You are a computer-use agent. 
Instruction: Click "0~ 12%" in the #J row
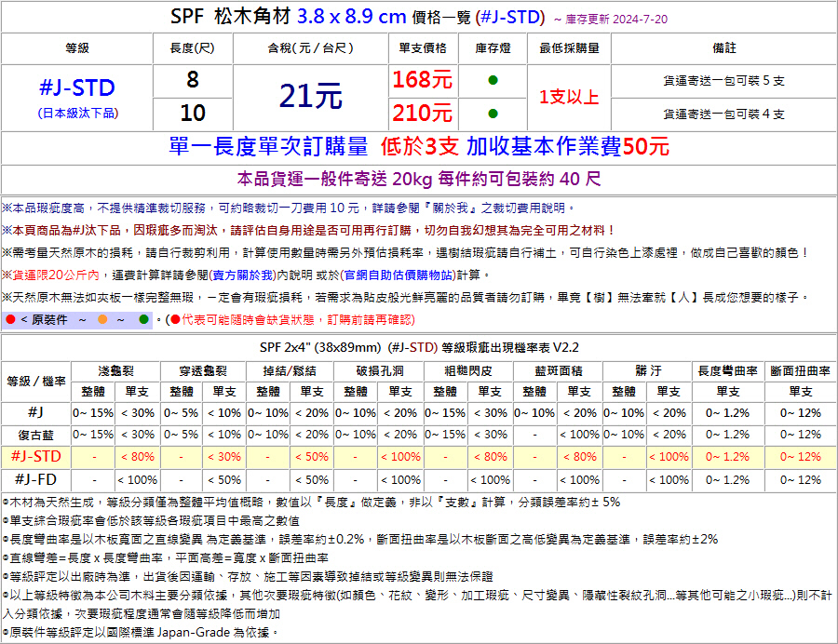[x=801, y=413]
